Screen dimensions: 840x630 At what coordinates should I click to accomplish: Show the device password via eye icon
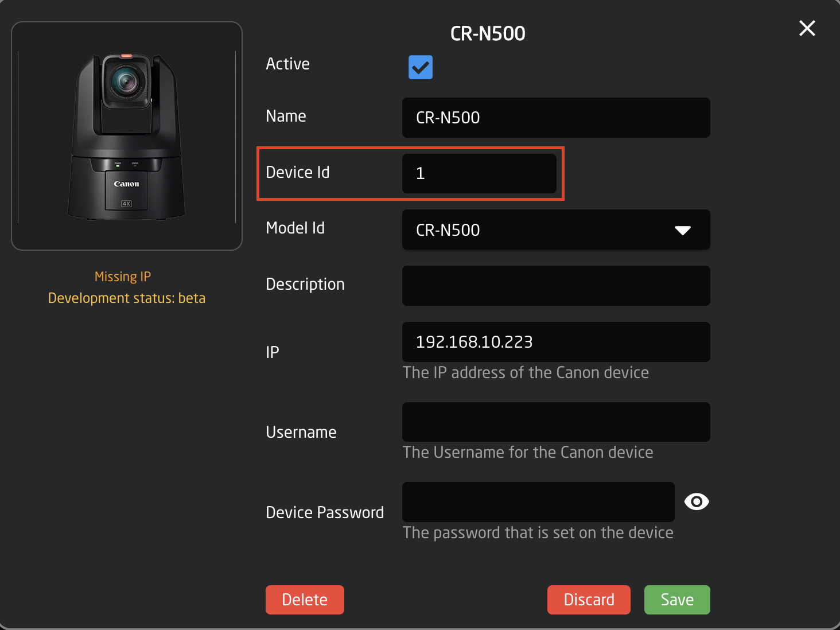pyautogui.click(x=697, y=501)
